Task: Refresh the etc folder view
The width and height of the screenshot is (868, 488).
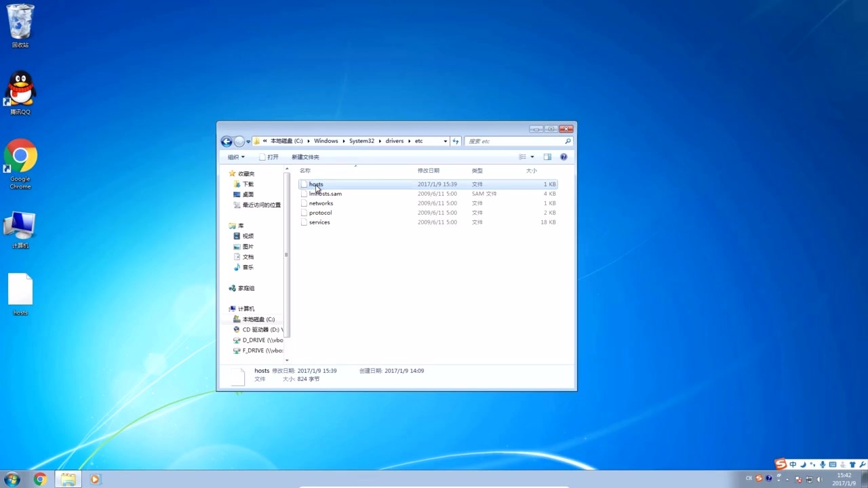Action: point(456,141)
